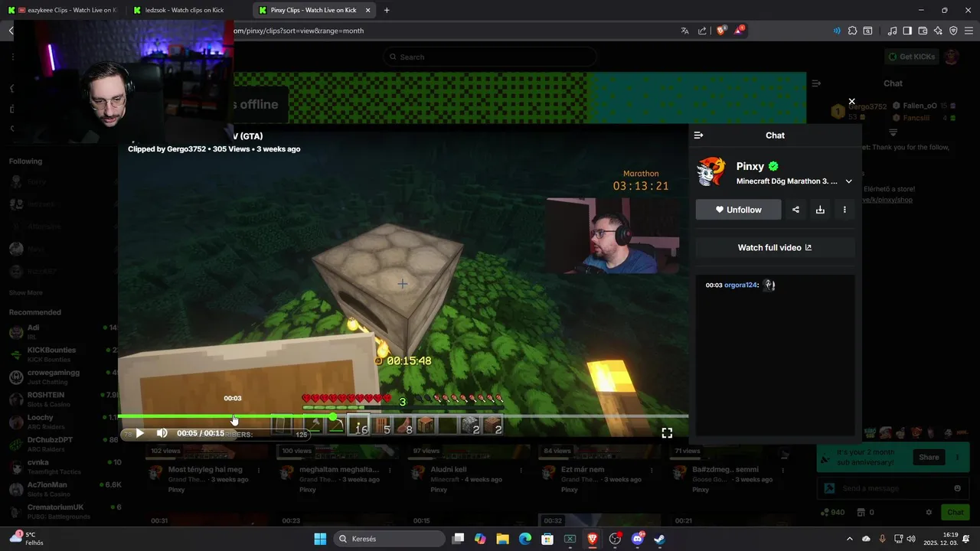Open clip more options menu
This screenshot has width=980, height=551.
[844, 210]
